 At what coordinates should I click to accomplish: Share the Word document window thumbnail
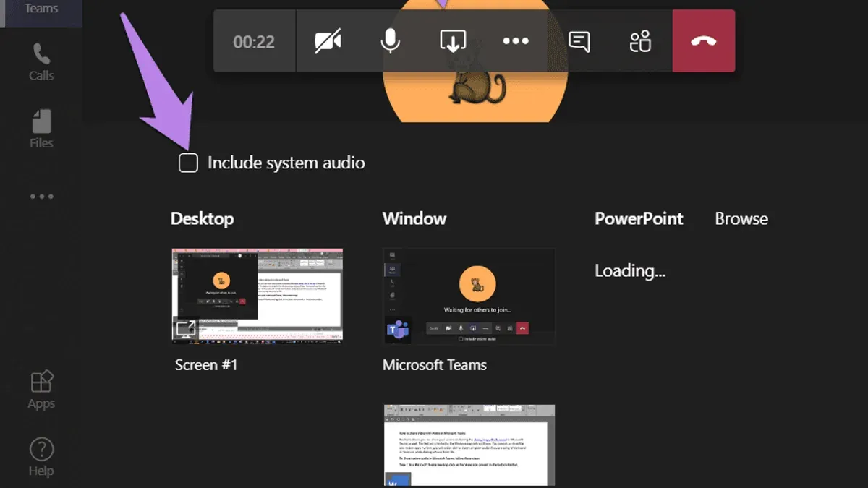[469, 445]
